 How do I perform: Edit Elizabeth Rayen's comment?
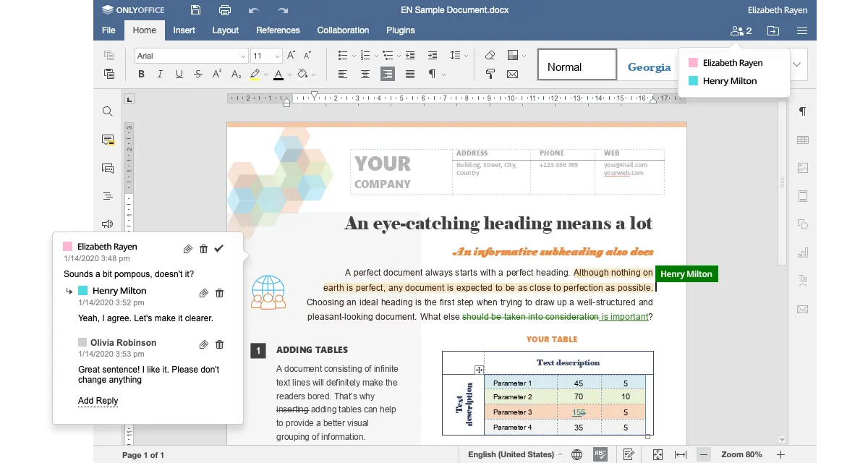tap(187, 249)
